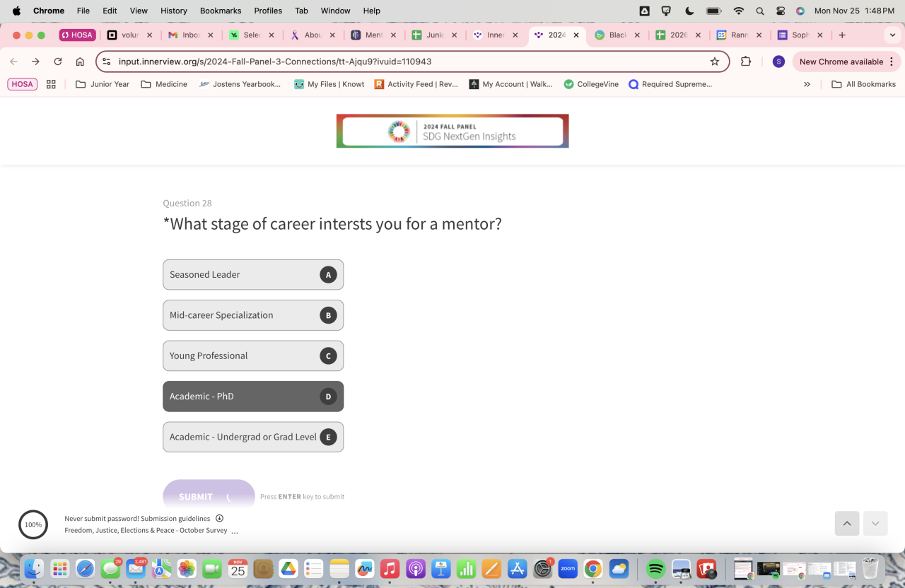Image resolution: width=905 pixels, height=588 pixels.
Task: Open My Files | Knowt bookmark
Action: [329, 84]
